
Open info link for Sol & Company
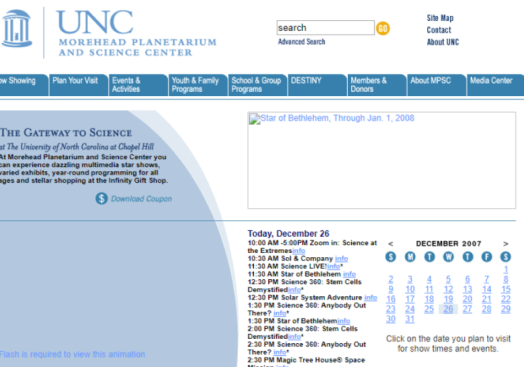(341, 259)
